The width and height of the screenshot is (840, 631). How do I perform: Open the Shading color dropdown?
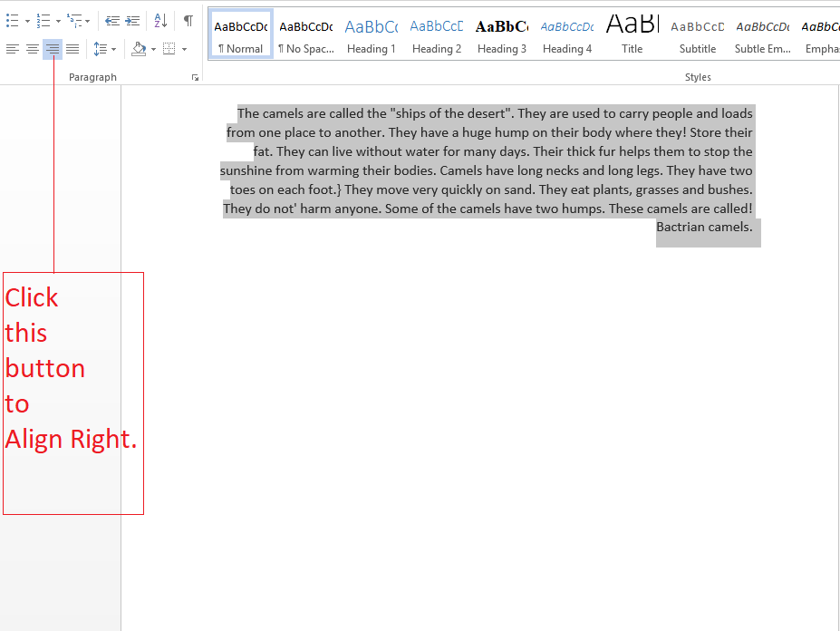pos(153,49)
